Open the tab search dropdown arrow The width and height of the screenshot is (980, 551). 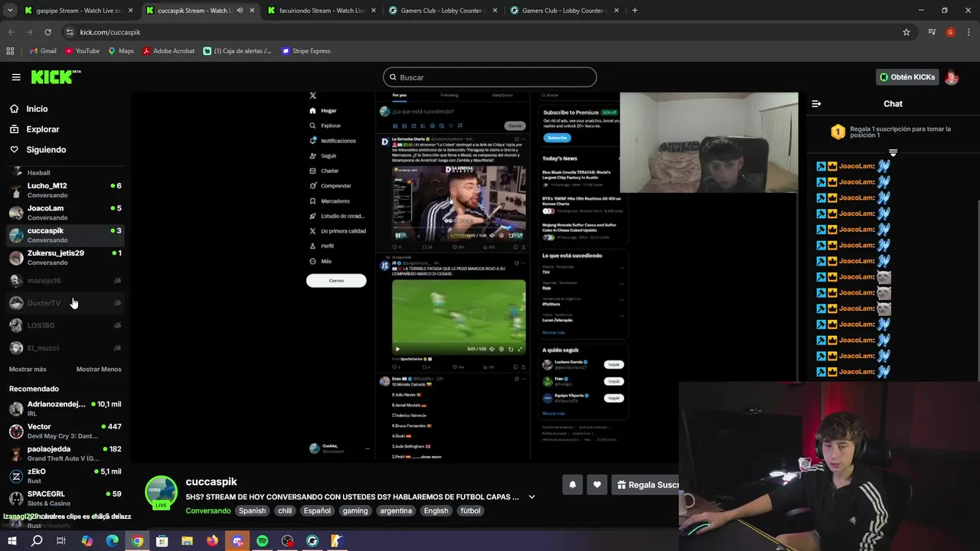[10, 11]
